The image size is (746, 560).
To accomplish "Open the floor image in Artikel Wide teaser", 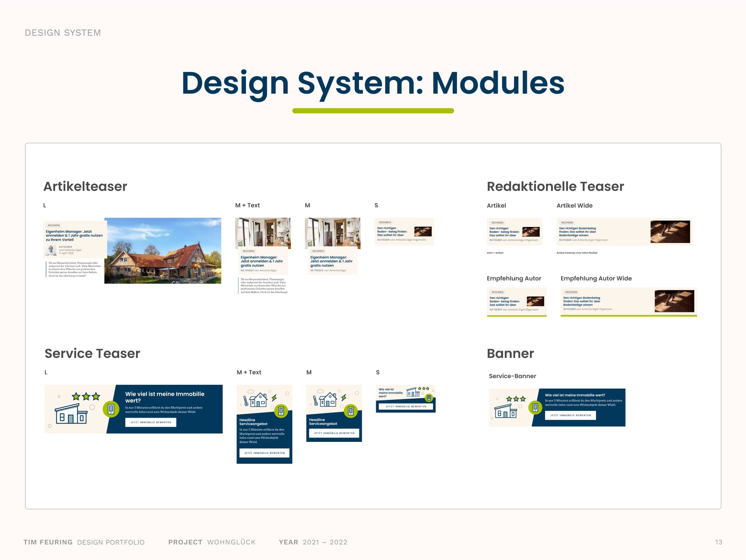I will click(x=670, y=232).
